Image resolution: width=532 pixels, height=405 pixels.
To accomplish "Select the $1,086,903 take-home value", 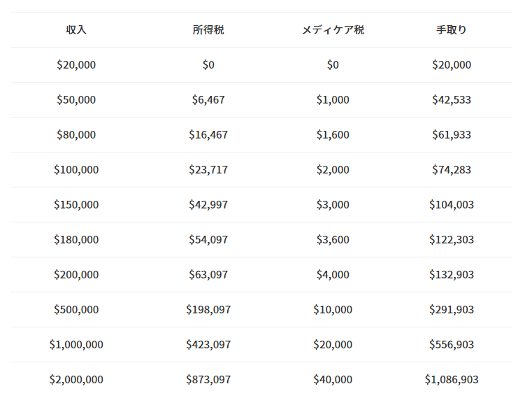I will pyautogui.click(x=452, y=380).
